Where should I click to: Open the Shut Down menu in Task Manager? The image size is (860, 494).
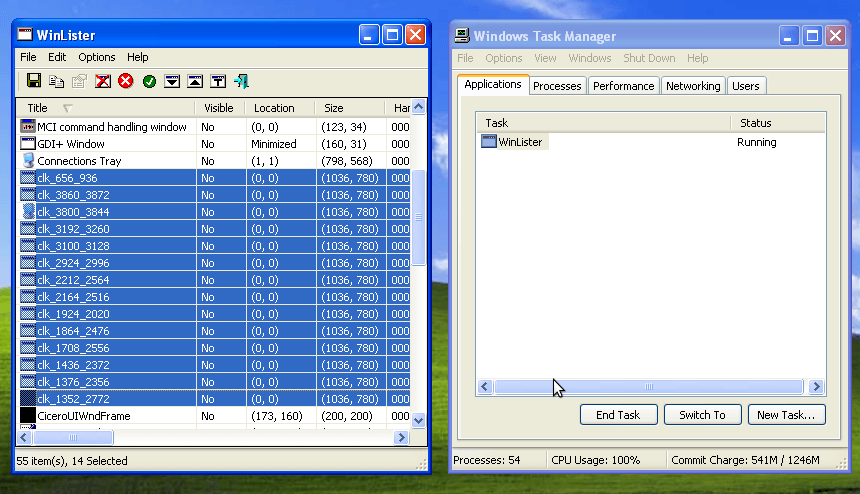(649, 58)
